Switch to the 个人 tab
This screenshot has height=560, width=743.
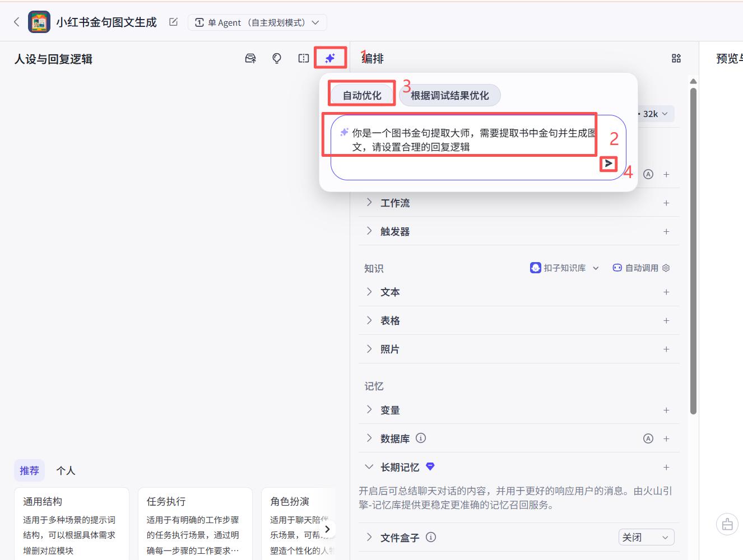coord(66,470)
